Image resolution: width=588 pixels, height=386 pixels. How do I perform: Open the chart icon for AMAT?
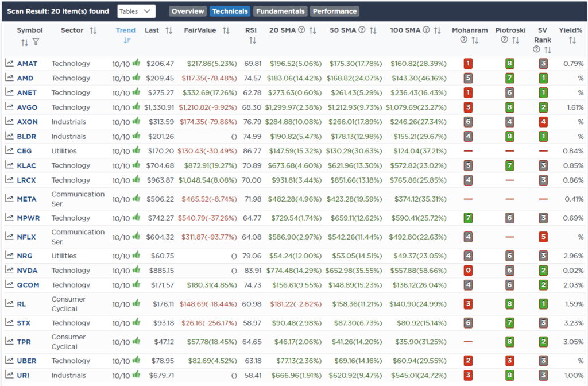tap(9, 63)
